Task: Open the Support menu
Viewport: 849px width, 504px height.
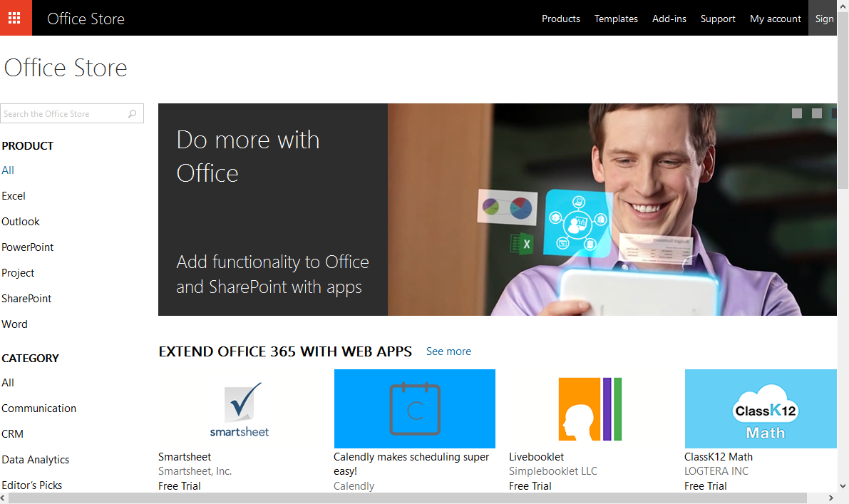Action: [x=718, y=19]
